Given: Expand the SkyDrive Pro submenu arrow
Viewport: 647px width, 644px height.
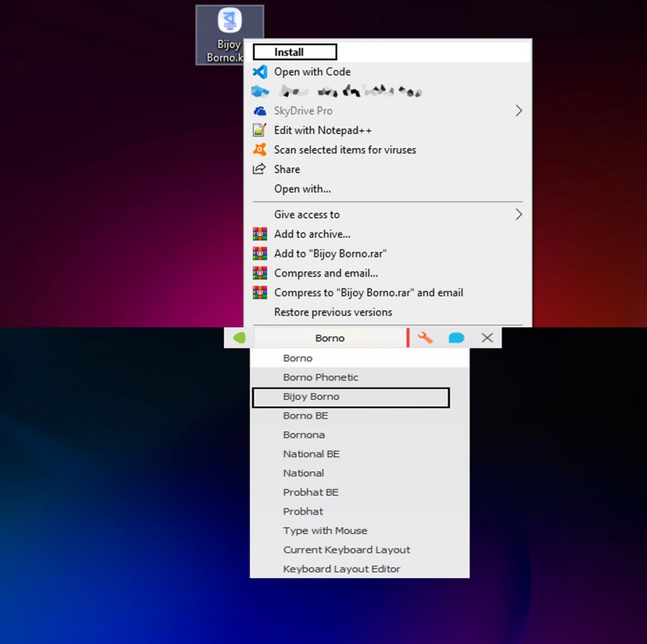Looking at the screenshot, I should coord(519,111).
